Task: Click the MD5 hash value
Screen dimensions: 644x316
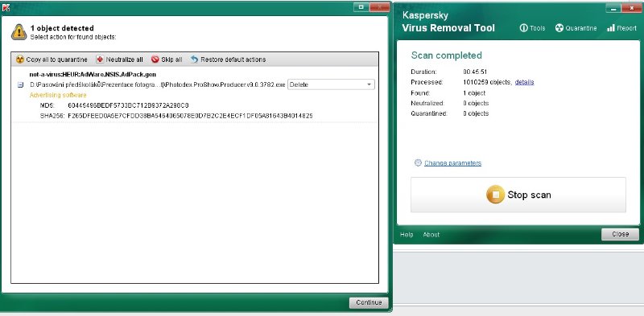Action: (x=128, y=105)
